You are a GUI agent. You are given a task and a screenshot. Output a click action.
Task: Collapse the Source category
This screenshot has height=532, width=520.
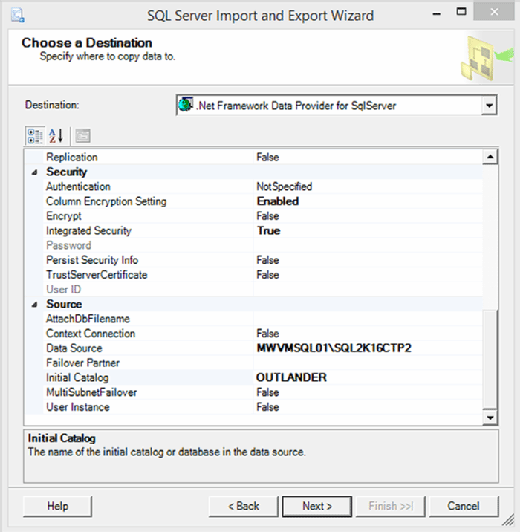(x=34, y=305)
